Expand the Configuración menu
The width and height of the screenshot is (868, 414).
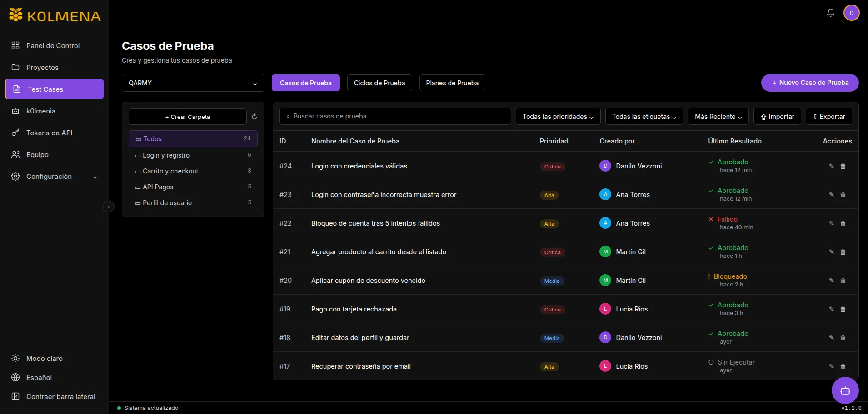click(x=55, y=177)
